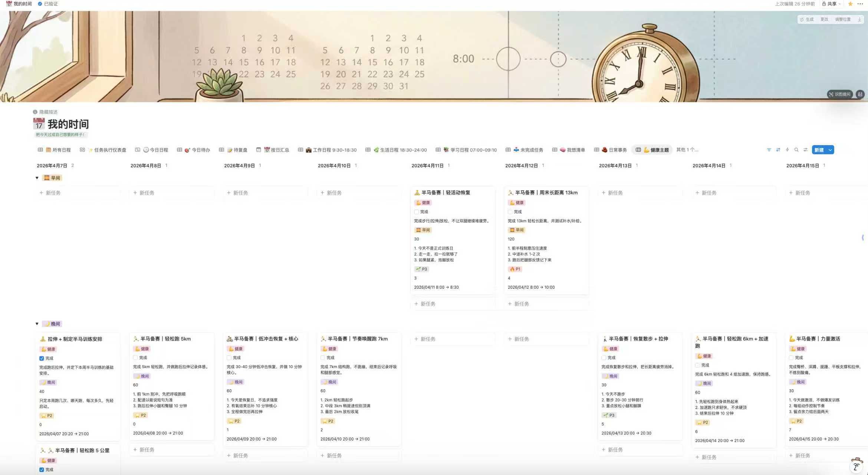Screen dimensions: 868x475
Task: Open the 新建 button dropdown arrow
Action: pos(830,150)
